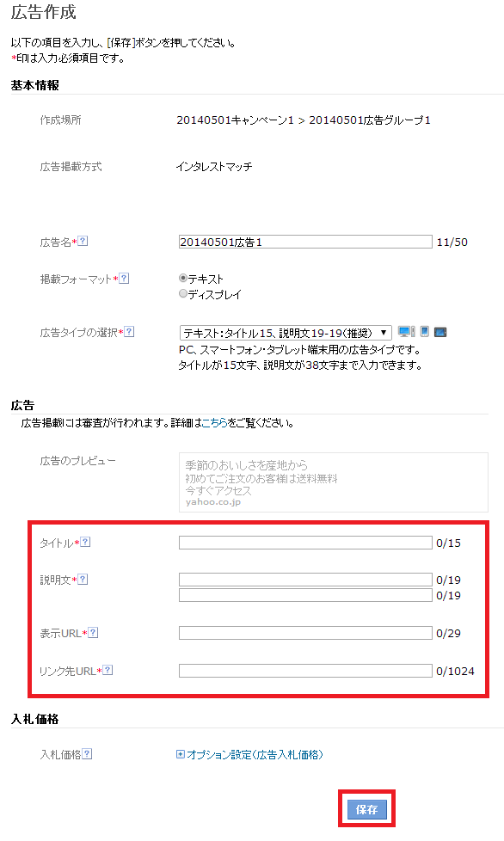Screen dimensions: 504x841
Task: Open help icon next to 広告名
Action: point(83,242)
